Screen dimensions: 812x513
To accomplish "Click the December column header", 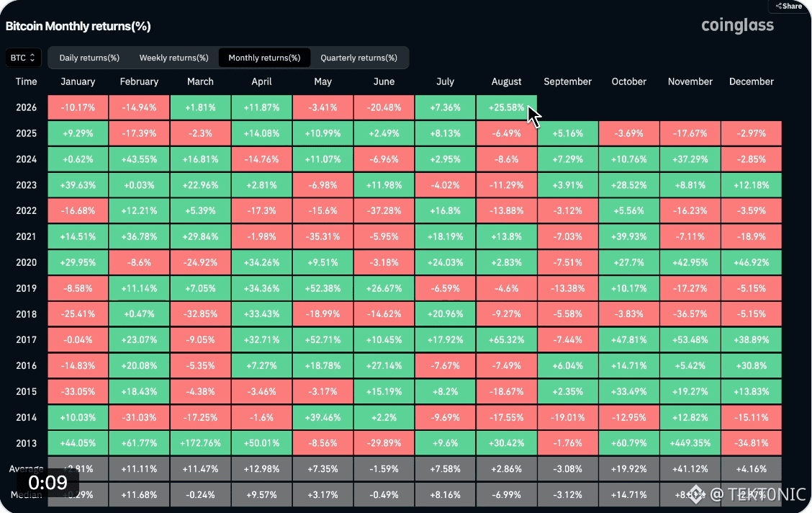I will coord(751,81).
